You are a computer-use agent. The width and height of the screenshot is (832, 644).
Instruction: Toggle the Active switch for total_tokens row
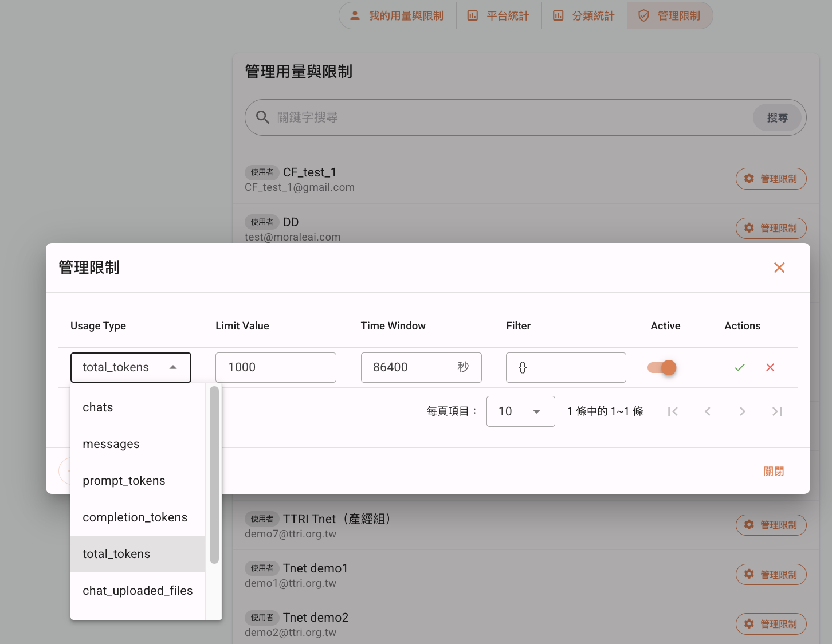click(662, 367)
